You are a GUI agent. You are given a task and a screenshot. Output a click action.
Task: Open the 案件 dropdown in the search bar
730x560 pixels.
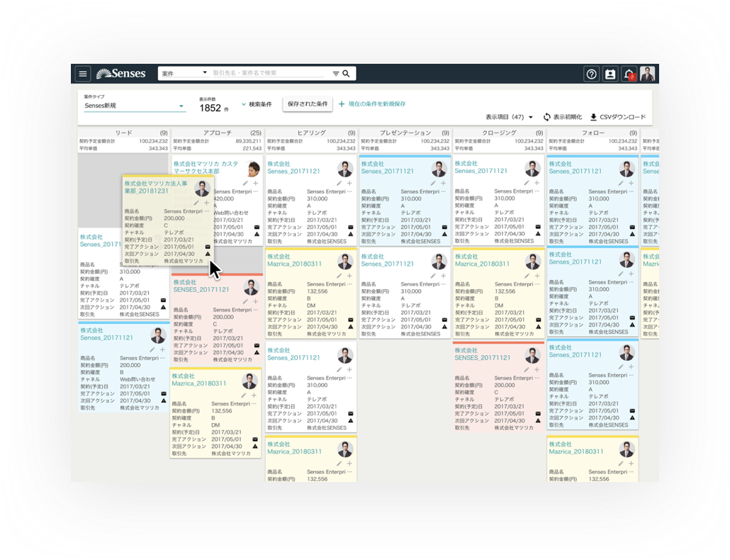[184, 73]
